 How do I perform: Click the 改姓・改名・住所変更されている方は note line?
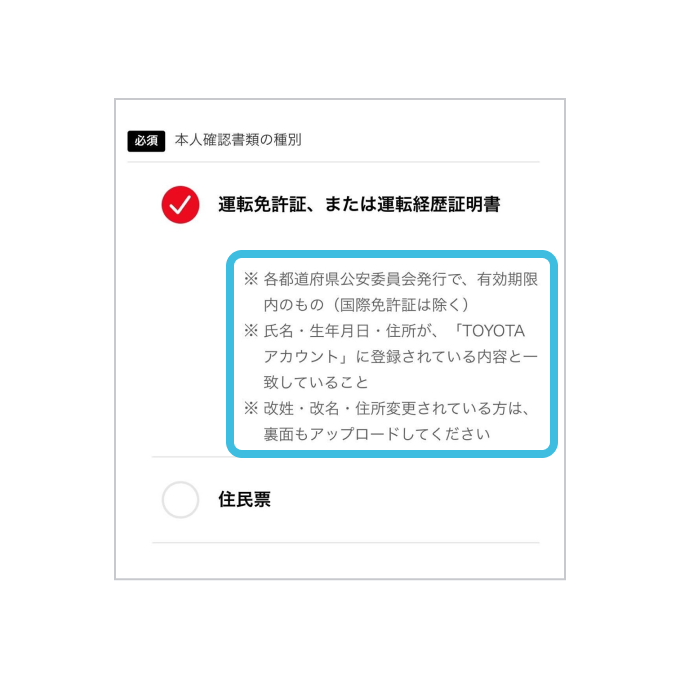point(396,408)
